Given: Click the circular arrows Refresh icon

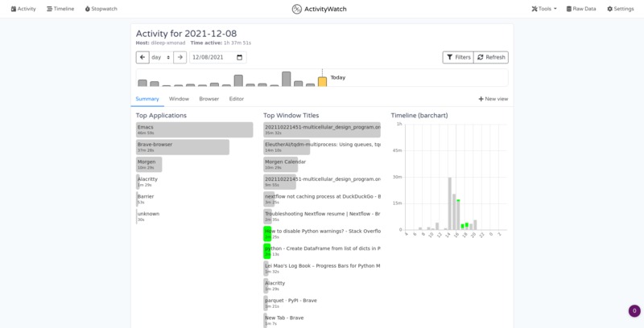Looking at the screenshot, I should [x=481, y=57].
